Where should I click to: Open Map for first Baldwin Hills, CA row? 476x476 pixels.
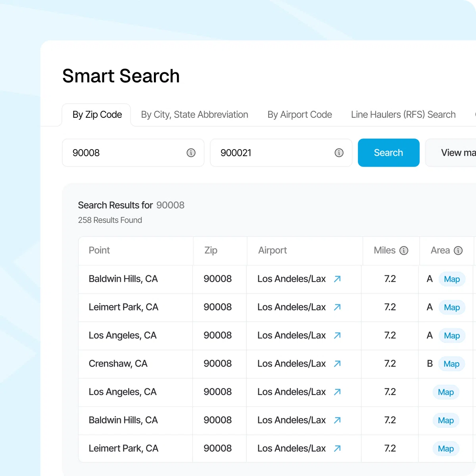tap(452, 279)
